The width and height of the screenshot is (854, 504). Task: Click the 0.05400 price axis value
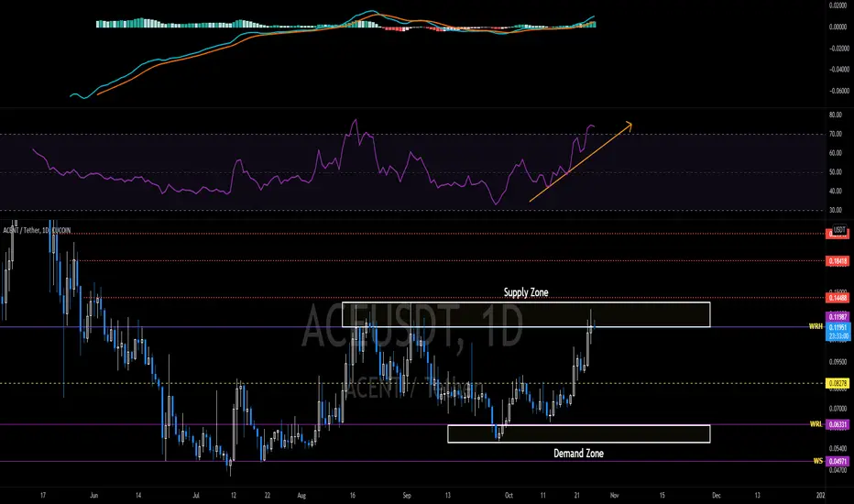838,449
